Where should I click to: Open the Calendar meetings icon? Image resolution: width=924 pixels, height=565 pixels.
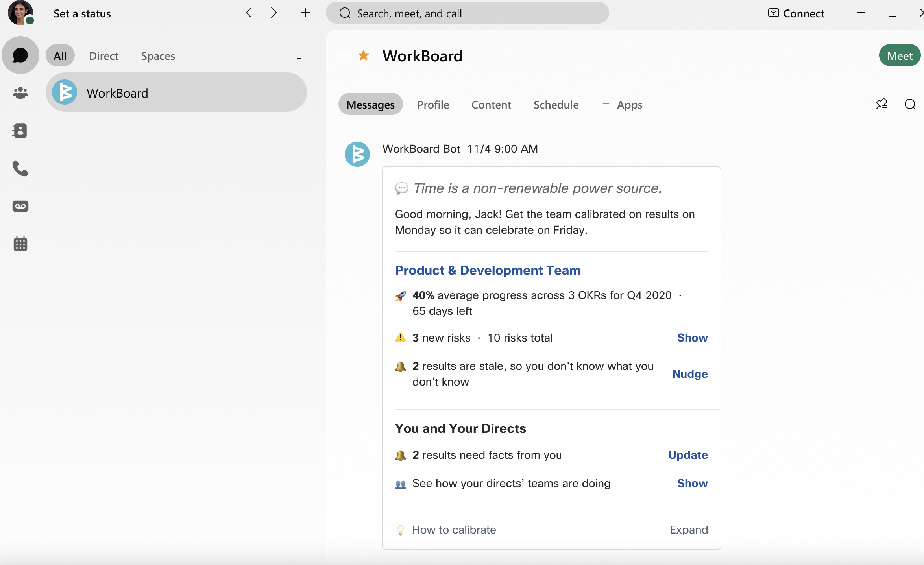coord(20,244)
